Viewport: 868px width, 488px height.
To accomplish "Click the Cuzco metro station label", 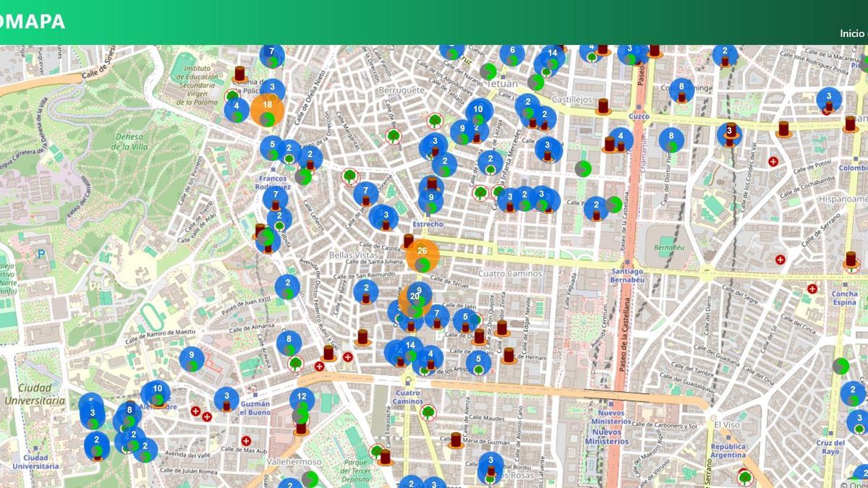I will tap(639, 116).
